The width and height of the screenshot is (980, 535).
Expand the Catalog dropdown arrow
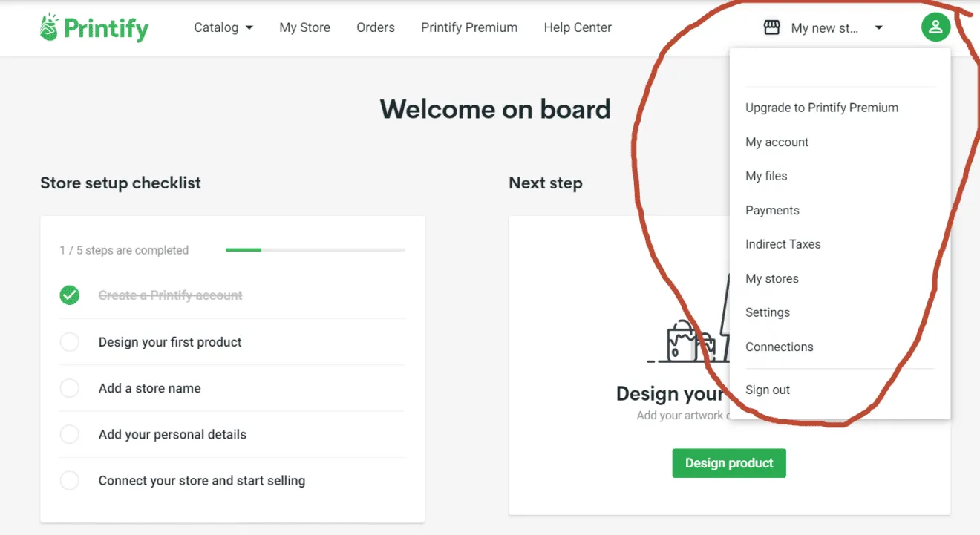tap(249, 28)
